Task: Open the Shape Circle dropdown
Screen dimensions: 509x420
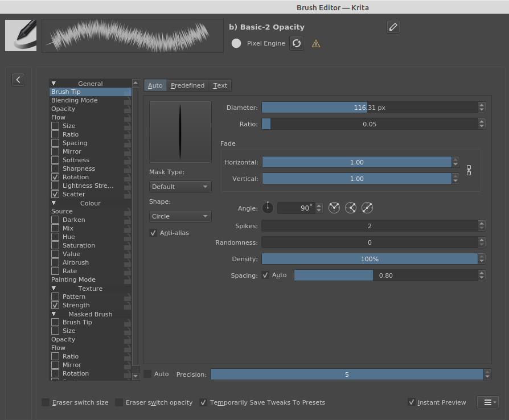Action: coord(180,216)
